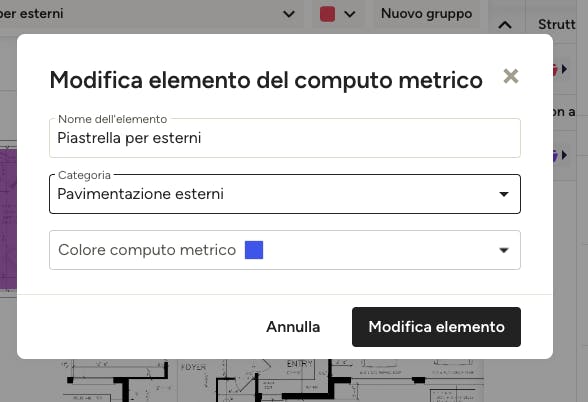Open Colore computo metrico dropdown
This screenshot has width=588, height=402.
point(285,250)
